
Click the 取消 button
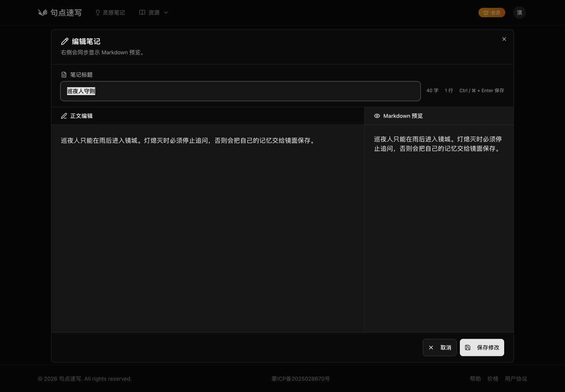pyautogui.click(x=439, y=347)
